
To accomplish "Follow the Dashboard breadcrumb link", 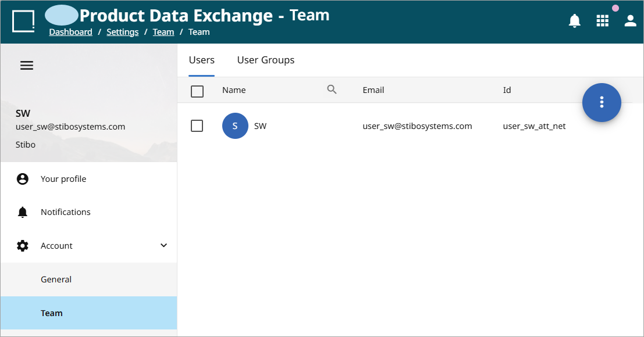I will click(70, 32).
